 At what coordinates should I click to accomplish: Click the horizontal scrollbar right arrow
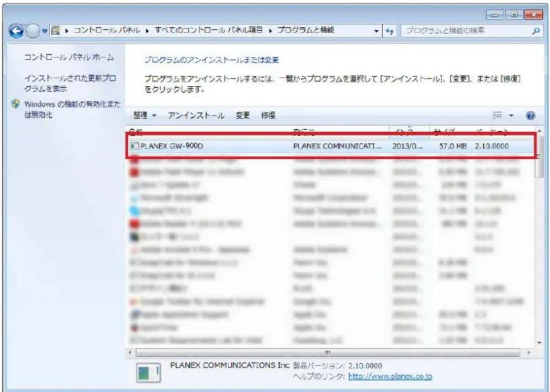[528, 352]
